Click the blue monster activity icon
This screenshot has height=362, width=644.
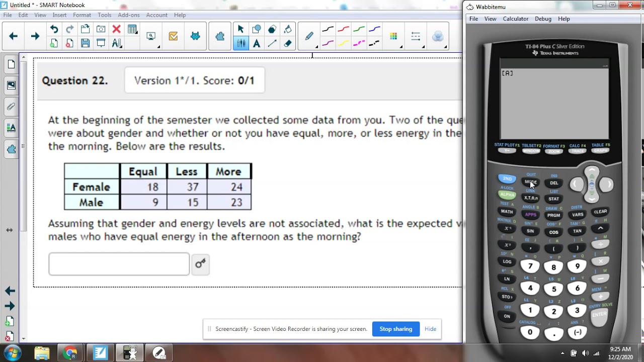(x=195, y=36)
